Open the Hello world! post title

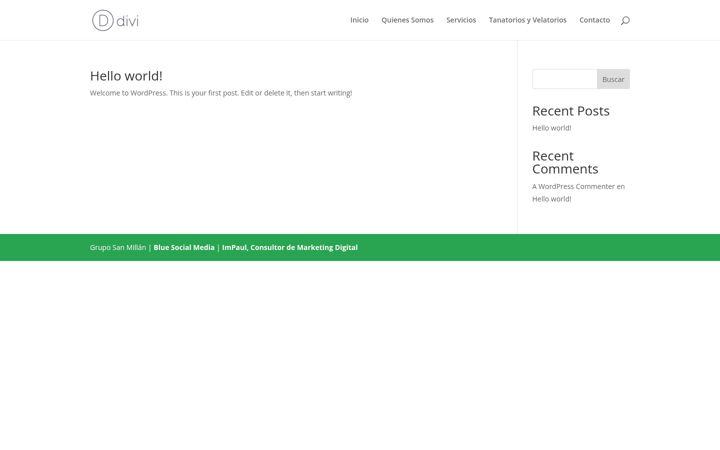126,76
